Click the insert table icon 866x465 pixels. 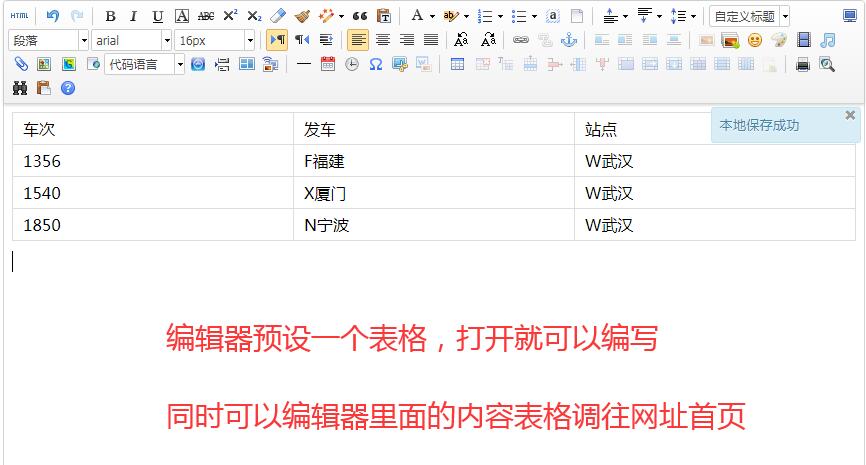[457, 64]
